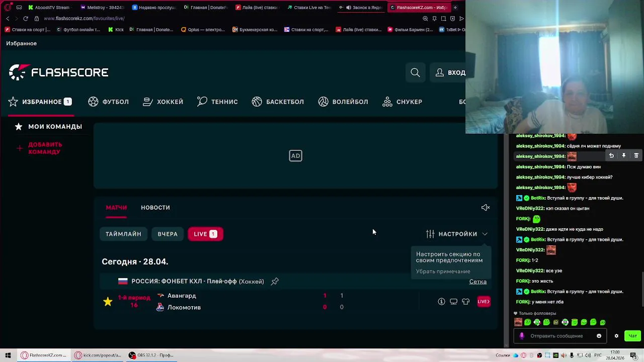
Task: Open the Локомотив team name
Action: (184, 307)
